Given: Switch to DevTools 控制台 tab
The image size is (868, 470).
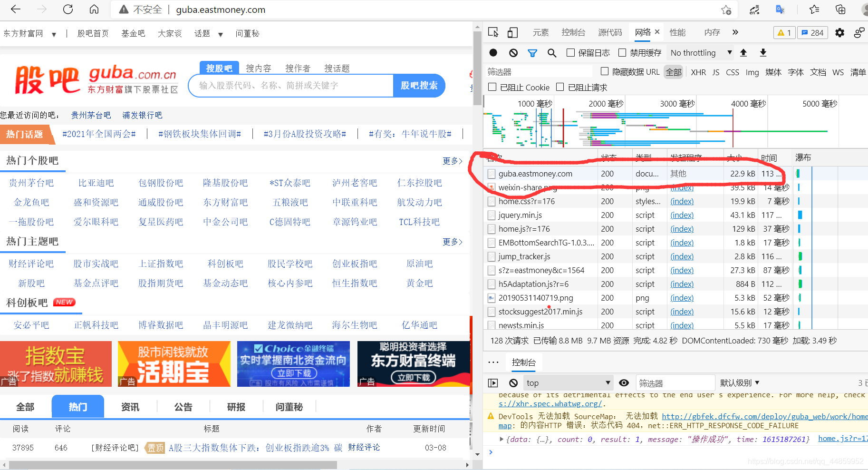Looking at the screenshot, I should coord(573,32).
